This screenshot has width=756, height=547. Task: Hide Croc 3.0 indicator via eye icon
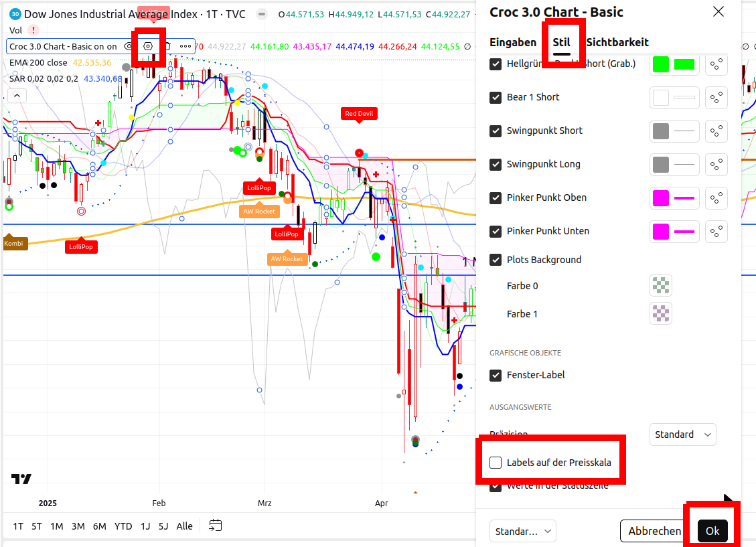click(x=129, y=47)
